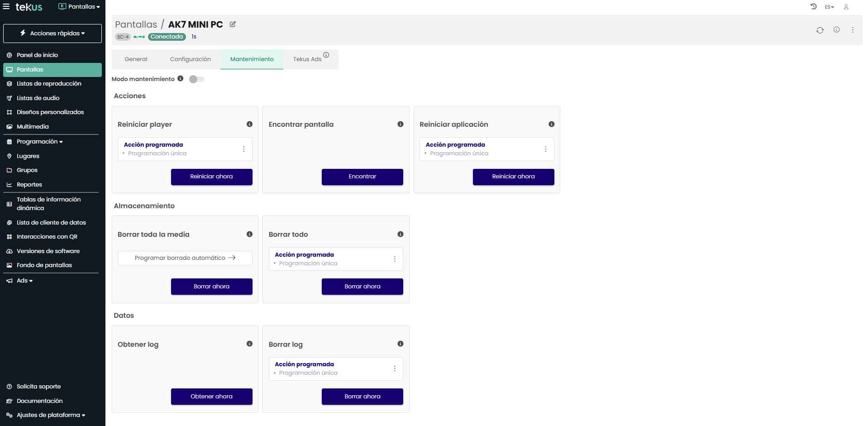Open the user profile icon
The height and width of the screenshot is (426, 868).
(x=846, y=7)
